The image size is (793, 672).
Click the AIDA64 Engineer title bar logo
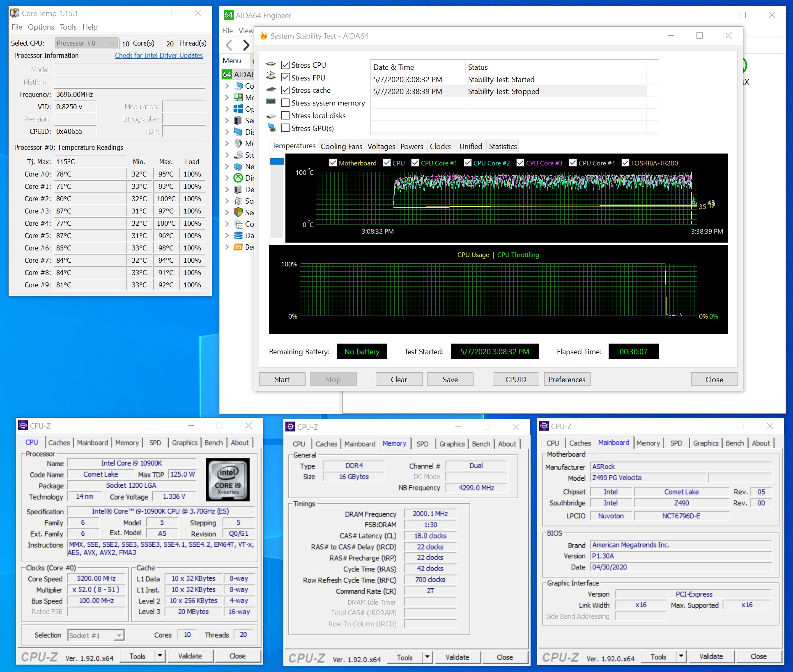point(228,15)
